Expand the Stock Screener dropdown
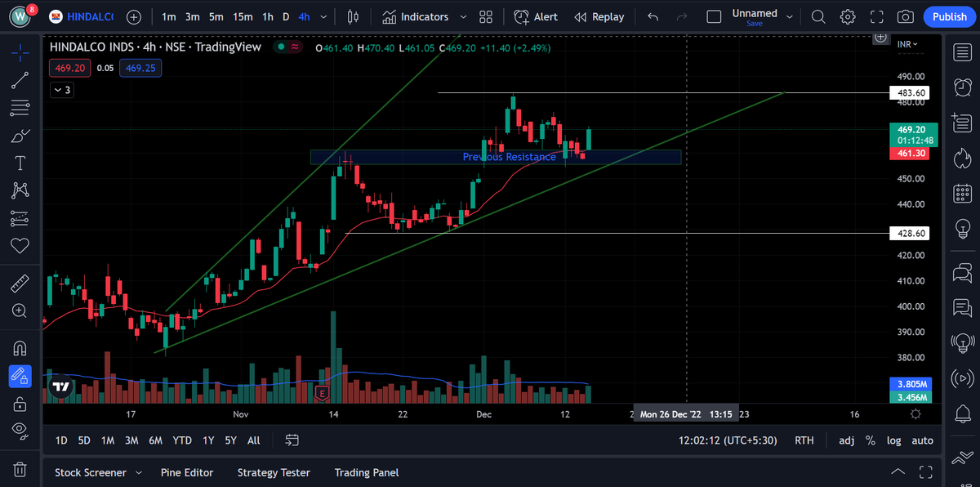 coord(139,472)
